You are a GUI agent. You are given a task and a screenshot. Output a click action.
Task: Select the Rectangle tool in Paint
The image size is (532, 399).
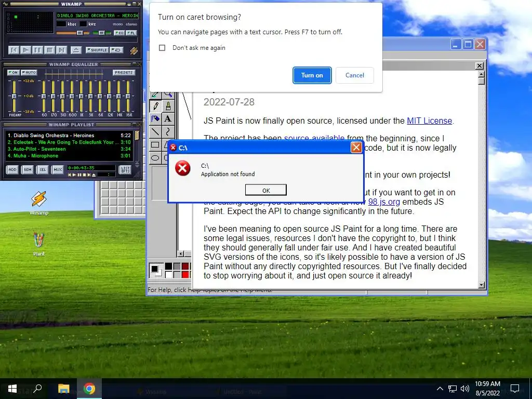155,144
